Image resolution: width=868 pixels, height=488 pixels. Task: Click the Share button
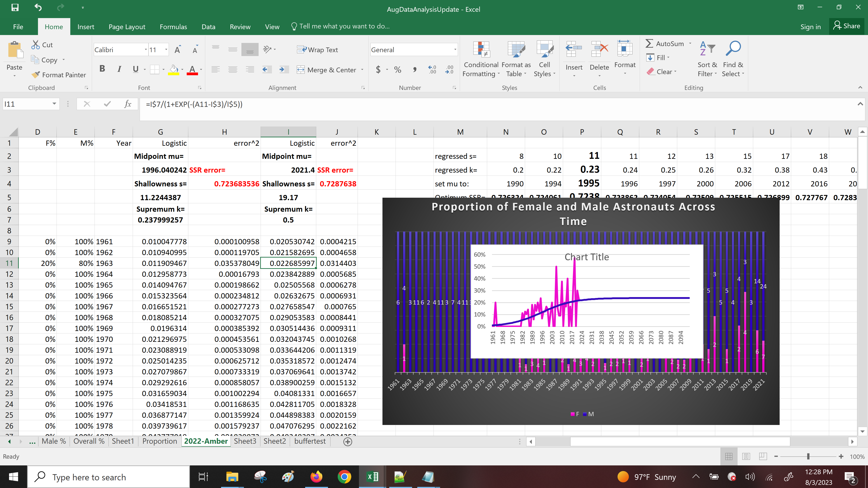[847, 26]
